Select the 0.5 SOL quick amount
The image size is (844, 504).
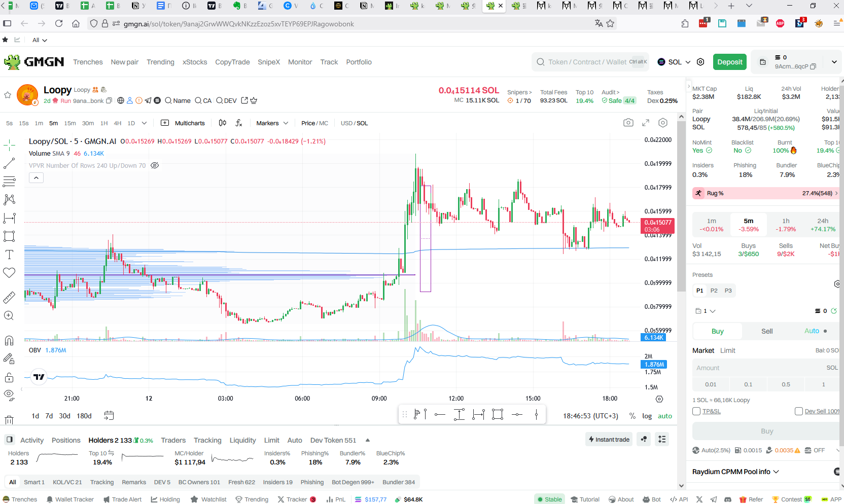coord(786,384)
